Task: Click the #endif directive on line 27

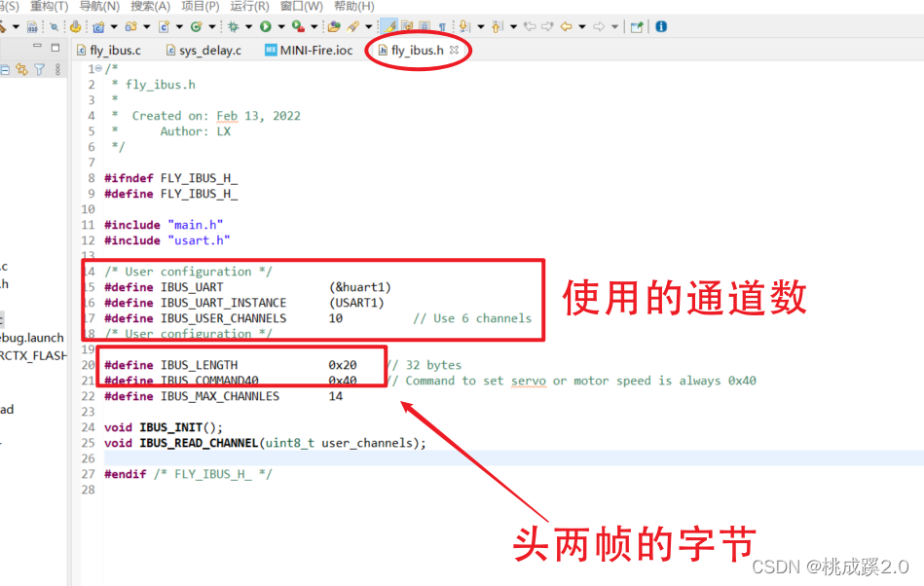Action: click(x=125, y=474)
